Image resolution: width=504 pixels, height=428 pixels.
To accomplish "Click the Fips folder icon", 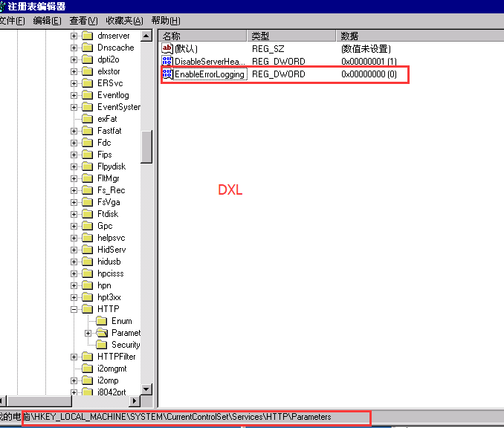I will coord(88,155).
